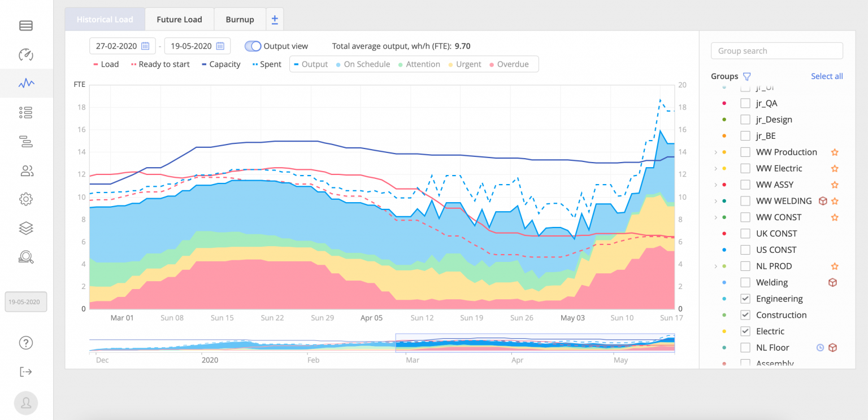Open the Burnup tab
The width and height of the screenshot is (868, 420).
240,19
